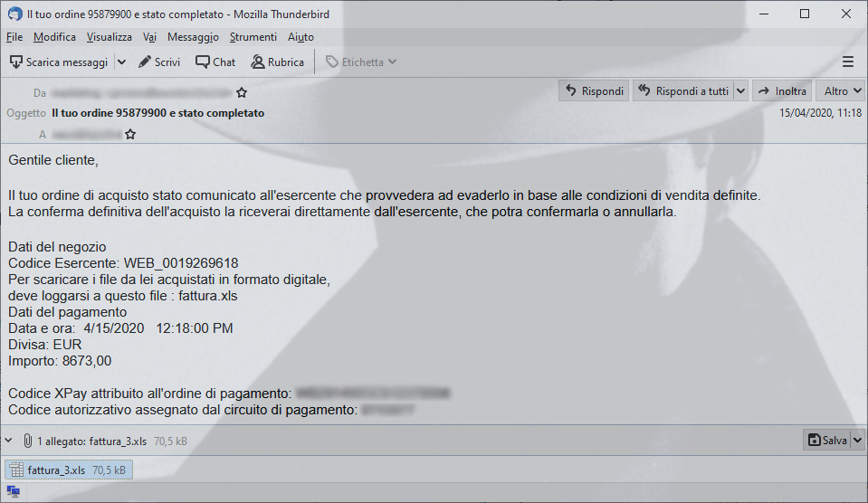Click the paperclip attachment icon
This screenshot has width=868, height=503.
click(27, 441)
